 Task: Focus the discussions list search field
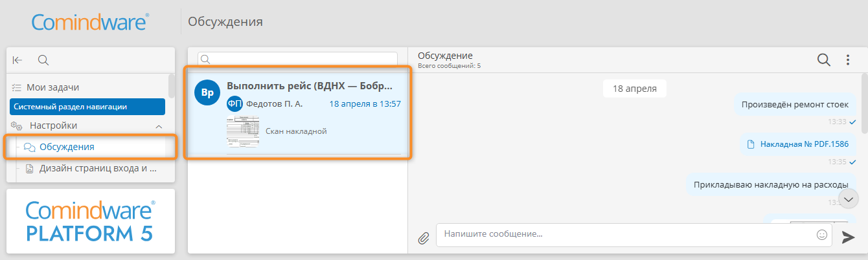click(x=298, y=59)
